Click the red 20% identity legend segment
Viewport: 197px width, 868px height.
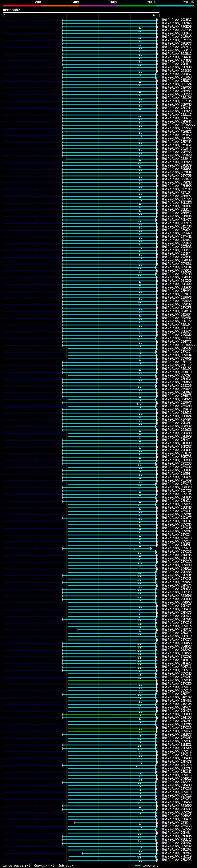tap(22, 6)
